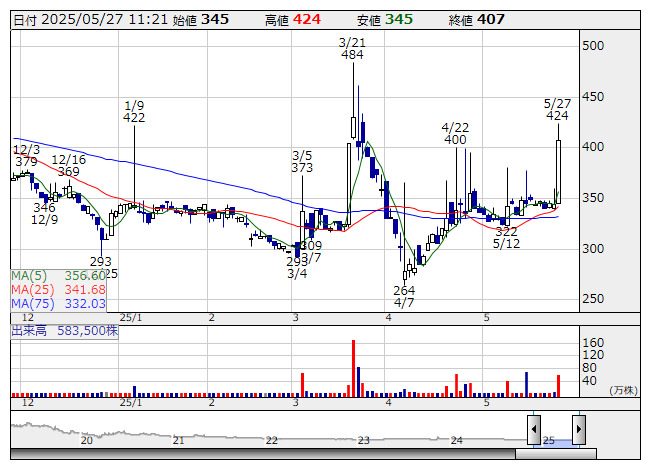Click the 500 price axis label
The width and height of the screenshot is (653, 470).
[593, 46]
